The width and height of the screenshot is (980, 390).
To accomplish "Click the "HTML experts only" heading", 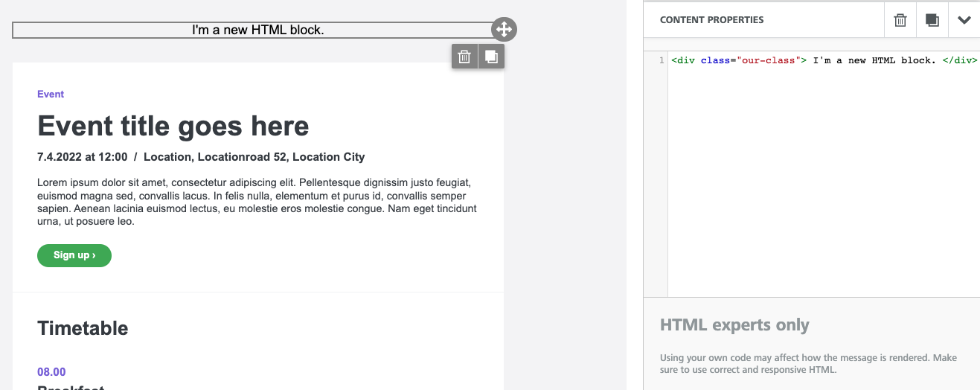I will click(734, 325).
